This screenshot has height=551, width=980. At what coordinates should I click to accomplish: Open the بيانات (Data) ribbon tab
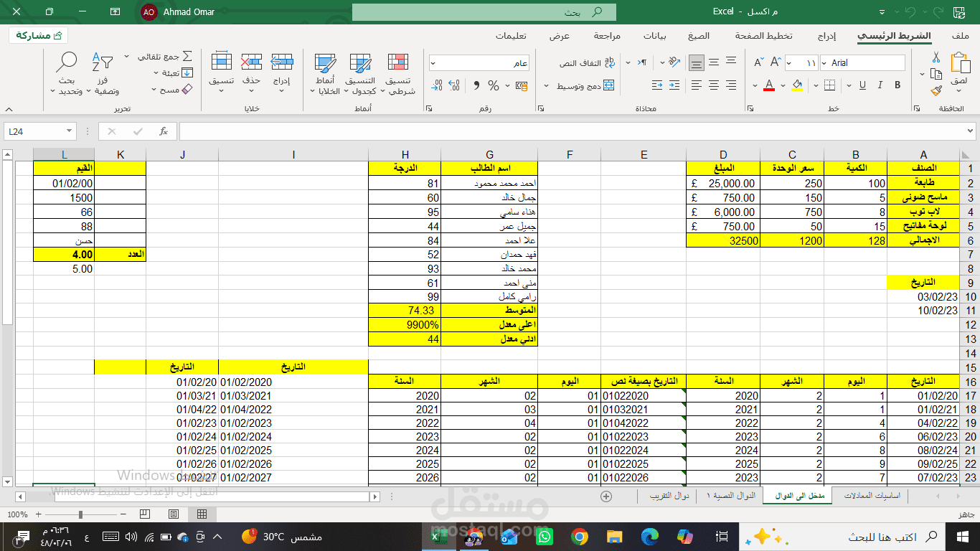tap(654, 36)
